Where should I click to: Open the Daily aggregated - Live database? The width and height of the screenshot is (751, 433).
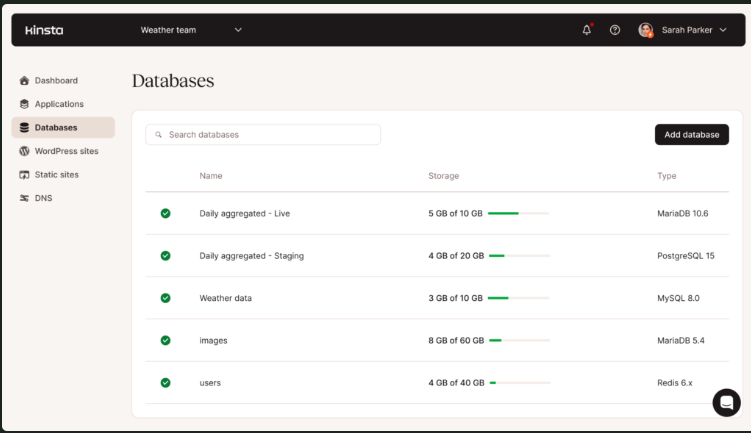coord(244,213)
